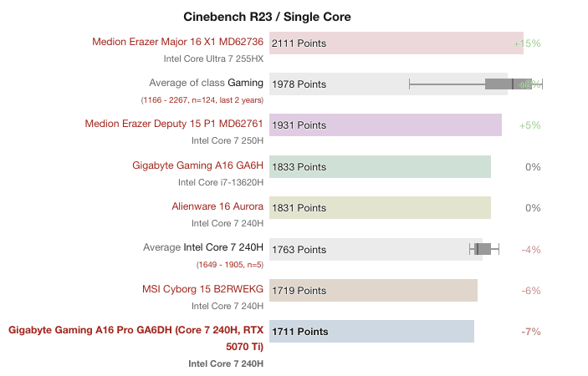Click the 1711 Points blue bar

point(371,332)
